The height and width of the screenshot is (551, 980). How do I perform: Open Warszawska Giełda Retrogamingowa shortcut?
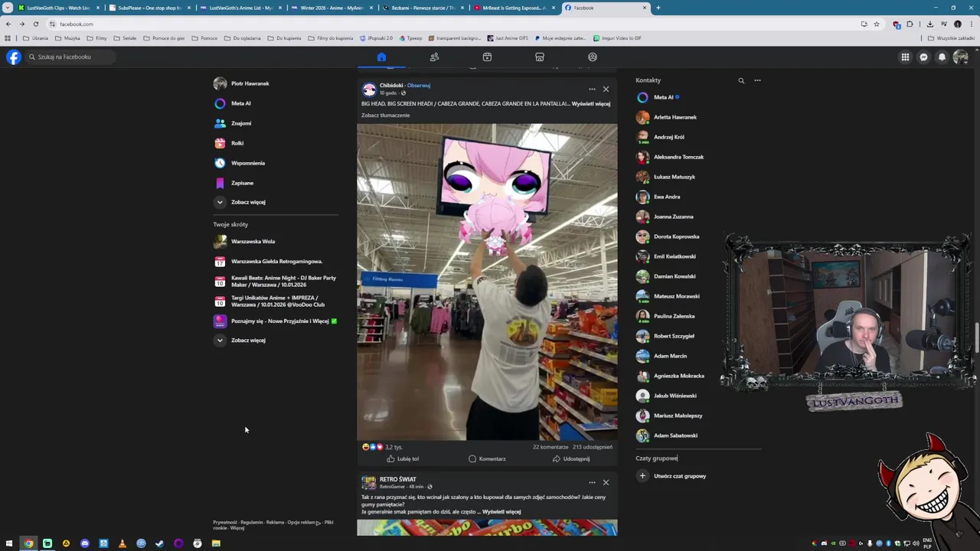pos(276,261)
